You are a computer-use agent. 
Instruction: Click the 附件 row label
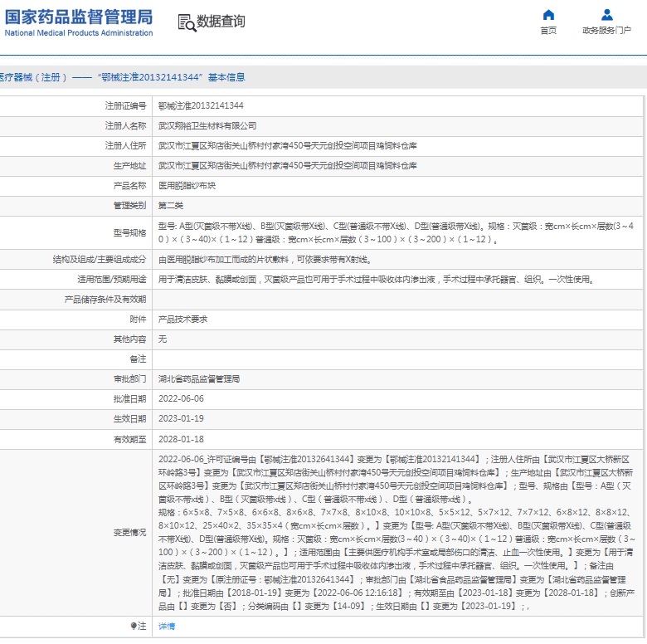(x=138, y=320)
